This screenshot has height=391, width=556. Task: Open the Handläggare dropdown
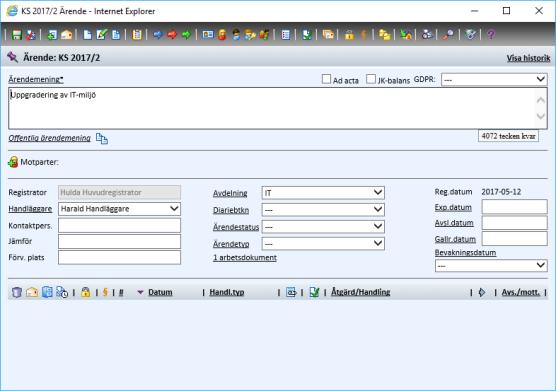click(x=119, y=209)
